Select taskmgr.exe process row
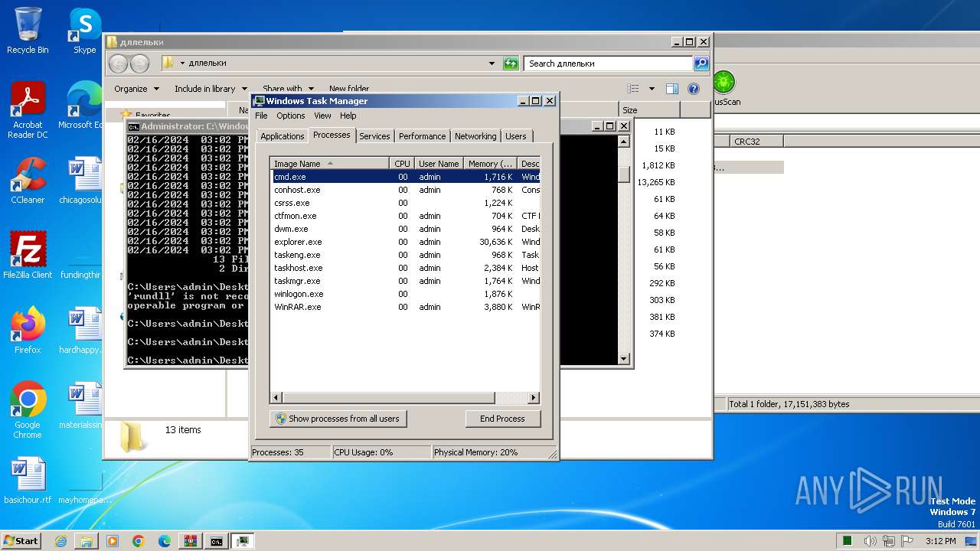980x551 pixels. pos(406,281)
